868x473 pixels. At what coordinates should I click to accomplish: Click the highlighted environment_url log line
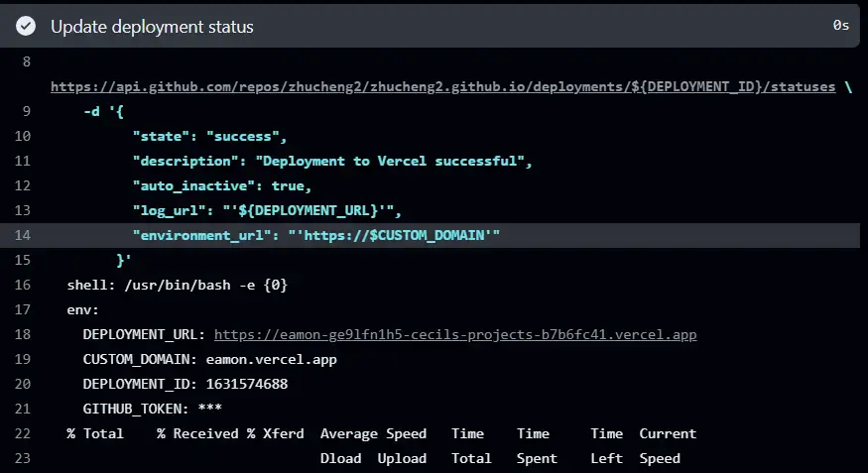click(315, 235)
